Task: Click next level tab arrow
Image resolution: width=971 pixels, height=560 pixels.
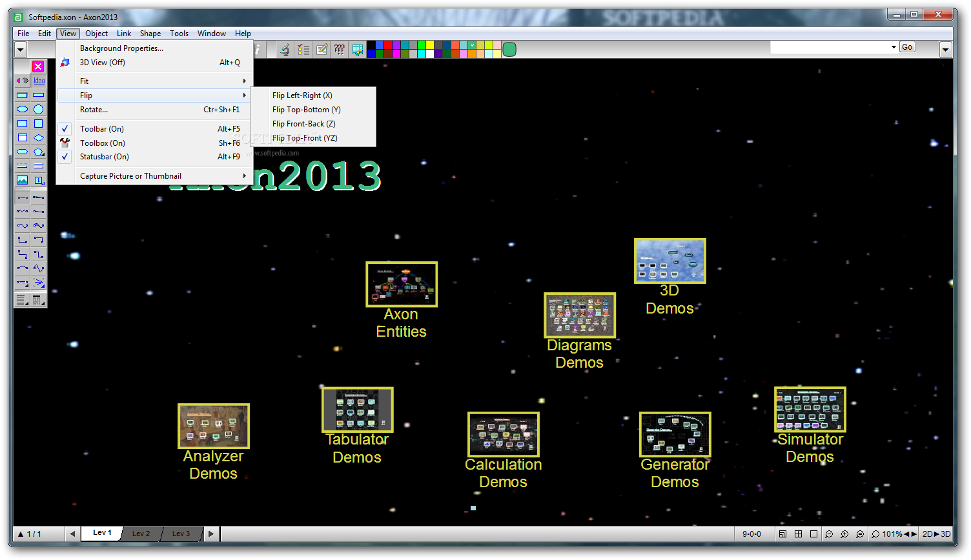Action: pyautogui.click(x=211, y=534)
